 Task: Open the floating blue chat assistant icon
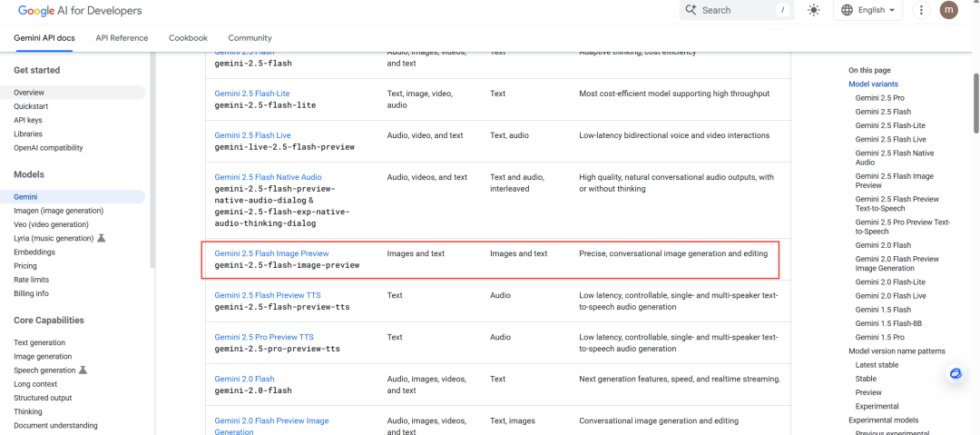(955, 373)
